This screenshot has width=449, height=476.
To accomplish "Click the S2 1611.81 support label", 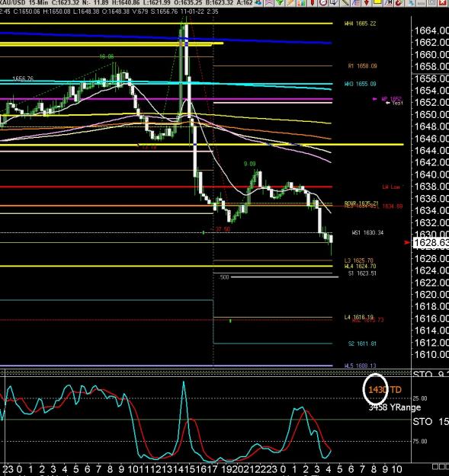I will [x=362, y=343].
